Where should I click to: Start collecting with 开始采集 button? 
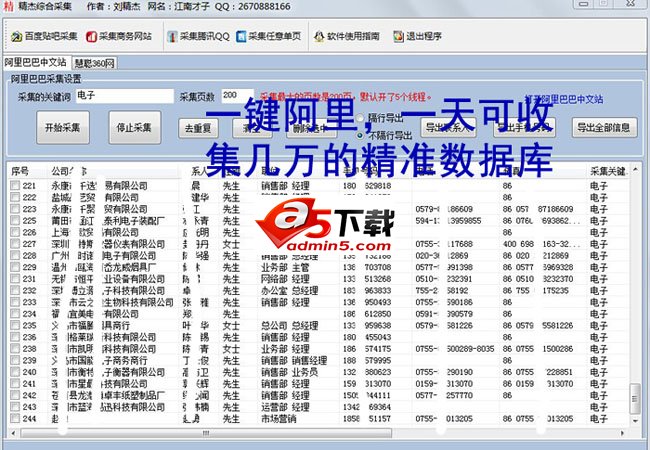point(63,128)
